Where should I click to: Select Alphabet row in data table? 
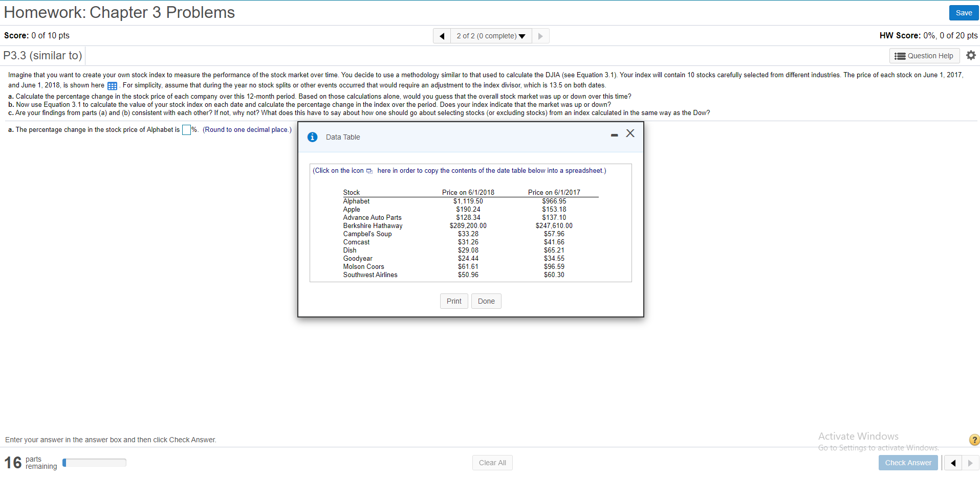[470, 201]
